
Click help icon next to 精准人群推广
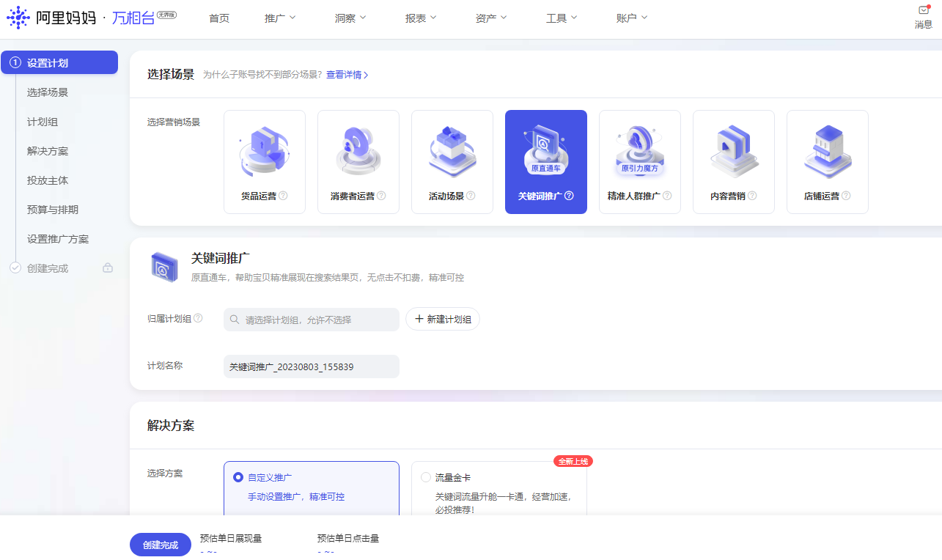click(x=667, y=196)
